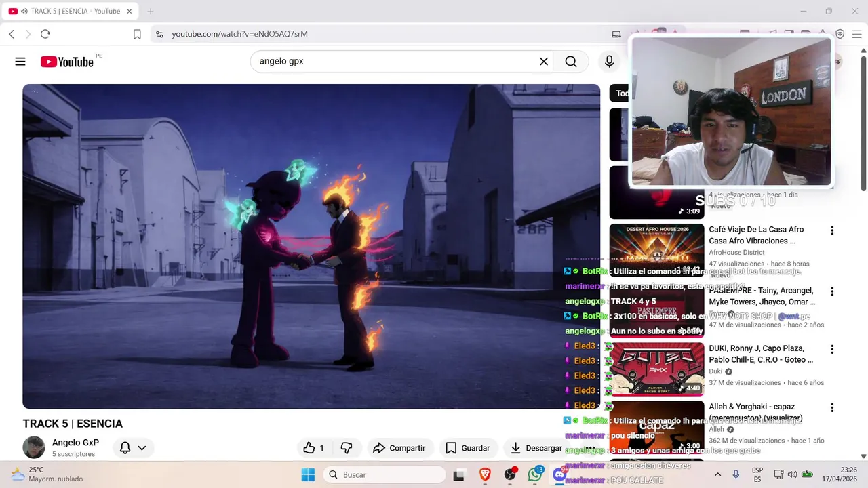
Task: Share the video with Compartir
Action: pyautogui.click(x=399, y=448)
